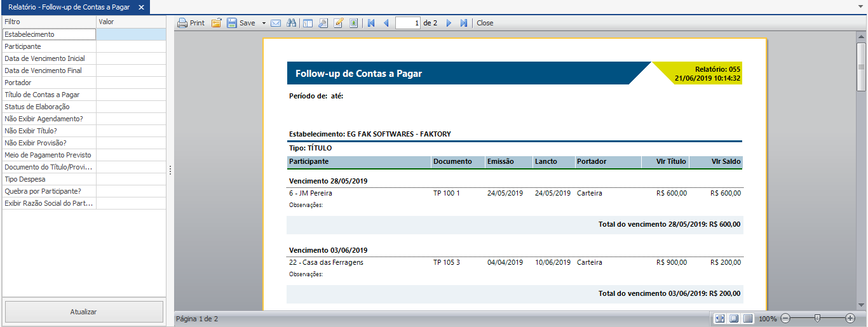Click the Atualizar button
Screen dimensions: 868x327
[x=84, y=312]
